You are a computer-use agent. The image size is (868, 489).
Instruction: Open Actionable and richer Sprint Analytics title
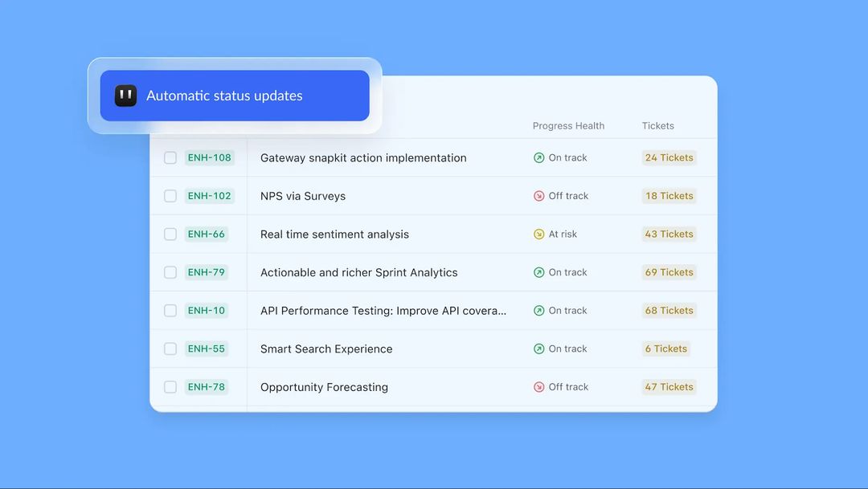[358, 272]
